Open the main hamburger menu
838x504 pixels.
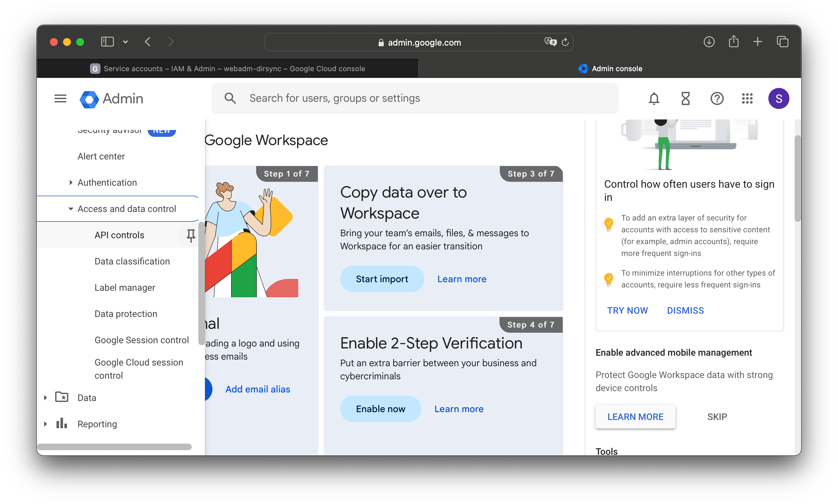[x=60, y=98]
